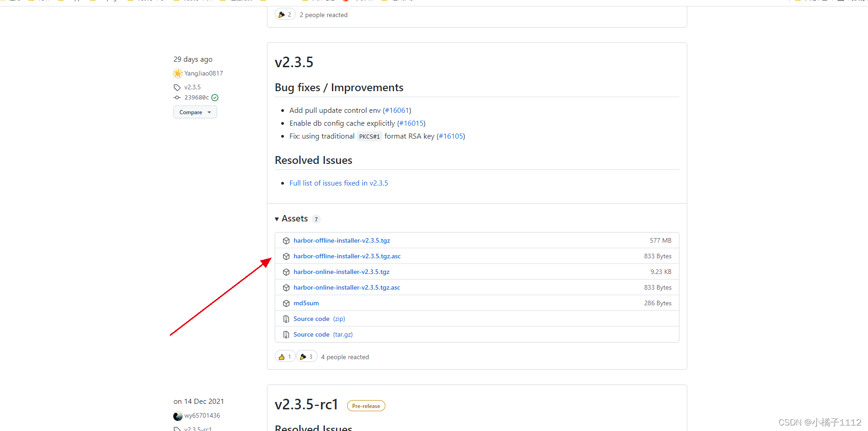The image size is (868, 431).
Task: Click the PKCS#1 code label
Action: coord(370,137)
